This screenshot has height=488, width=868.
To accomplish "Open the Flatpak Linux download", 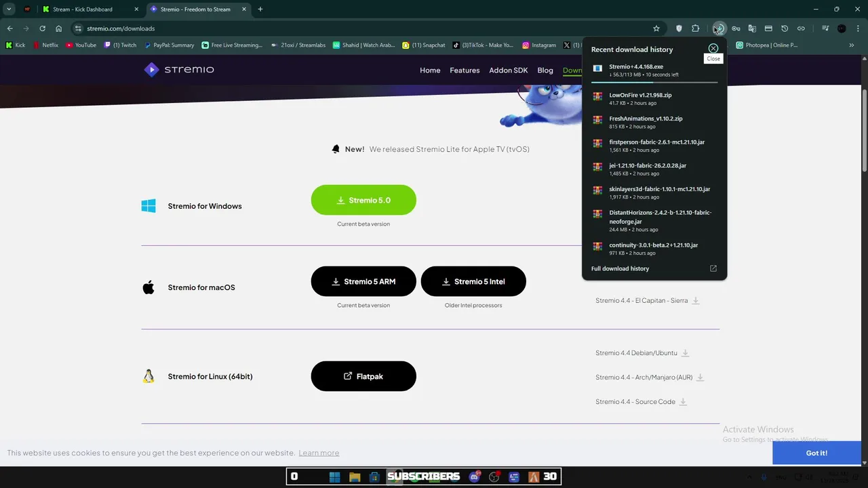I will (x=363, y=376).
